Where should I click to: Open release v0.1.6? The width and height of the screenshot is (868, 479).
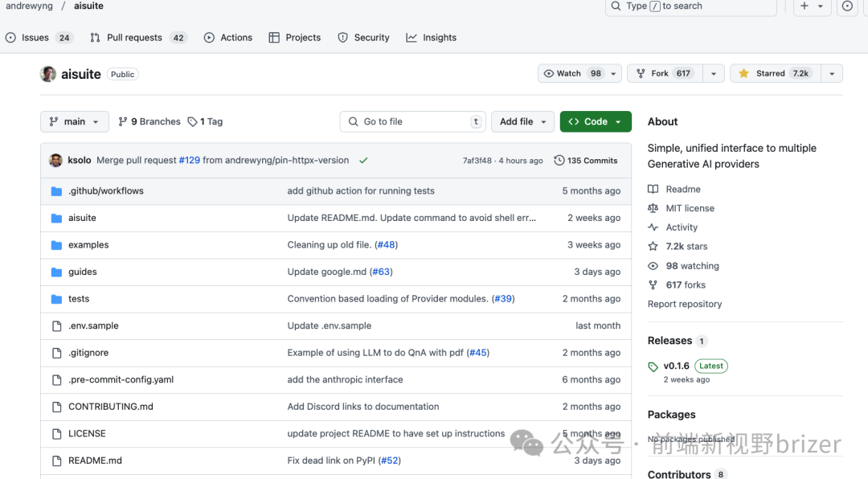[x=677, y=366]
